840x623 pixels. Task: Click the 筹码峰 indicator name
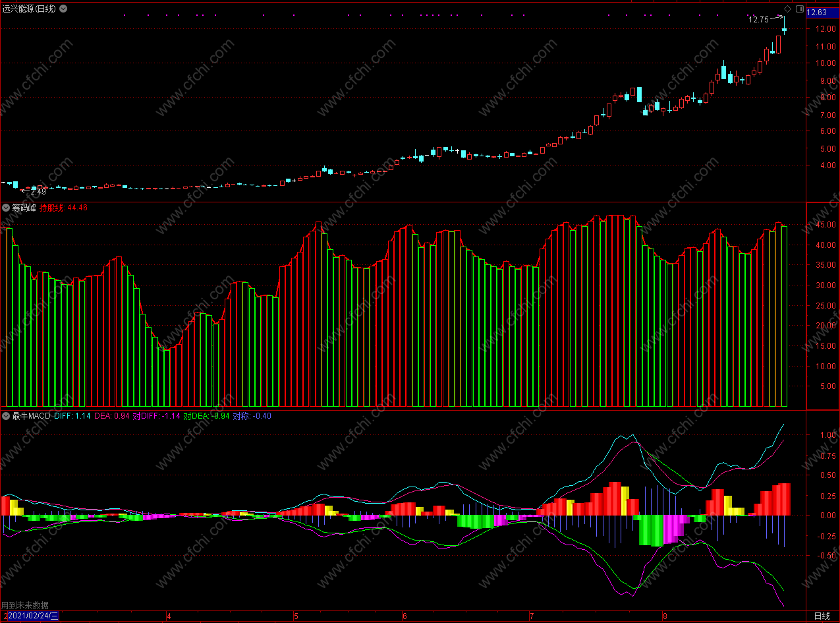(24, 208)
